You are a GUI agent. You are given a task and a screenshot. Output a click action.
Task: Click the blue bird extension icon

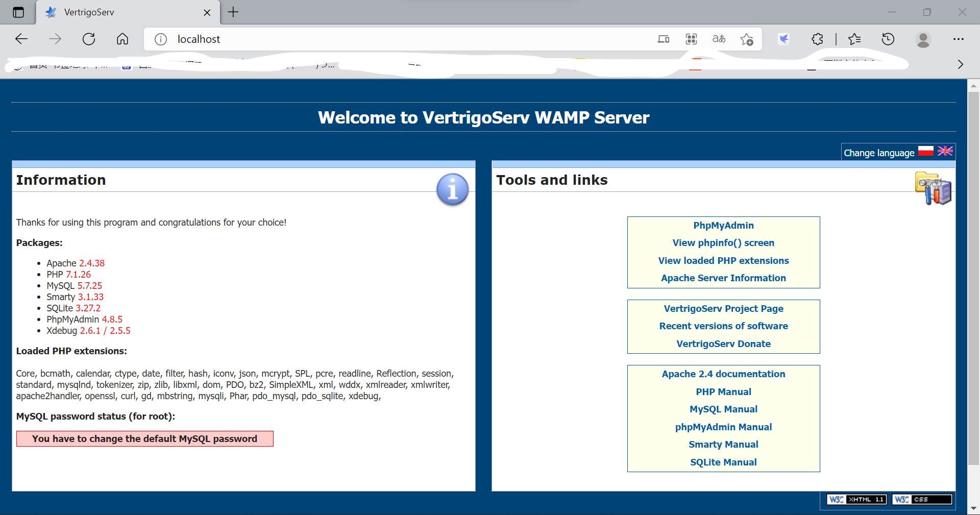[x=783, y=39]
